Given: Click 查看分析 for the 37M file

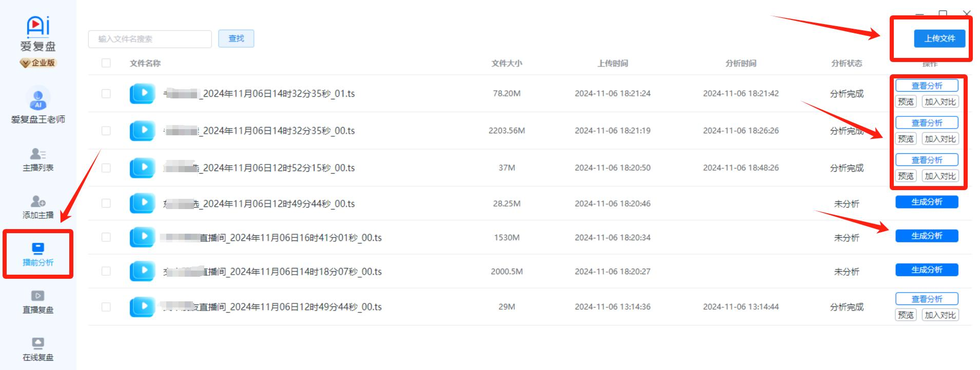Looking at the screenshot, I should (x=927, y=160).
